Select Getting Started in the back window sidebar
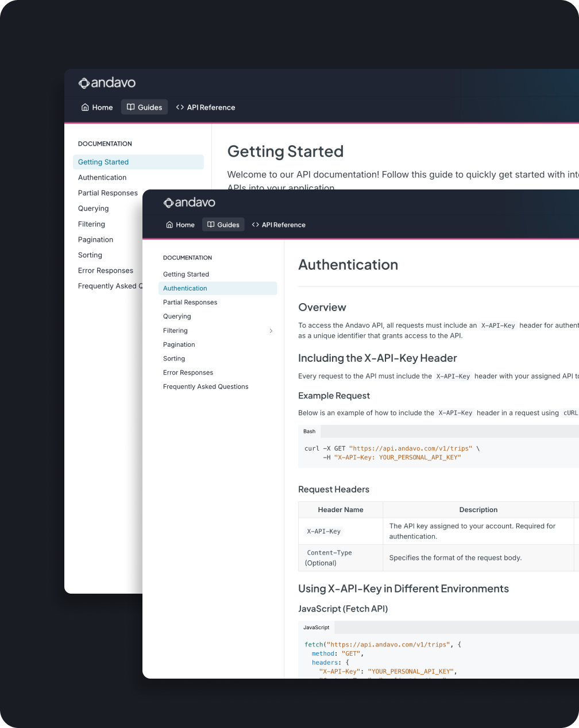Viewport: 579px width, 728px height. pyautogui.click(x=138, y=162)
